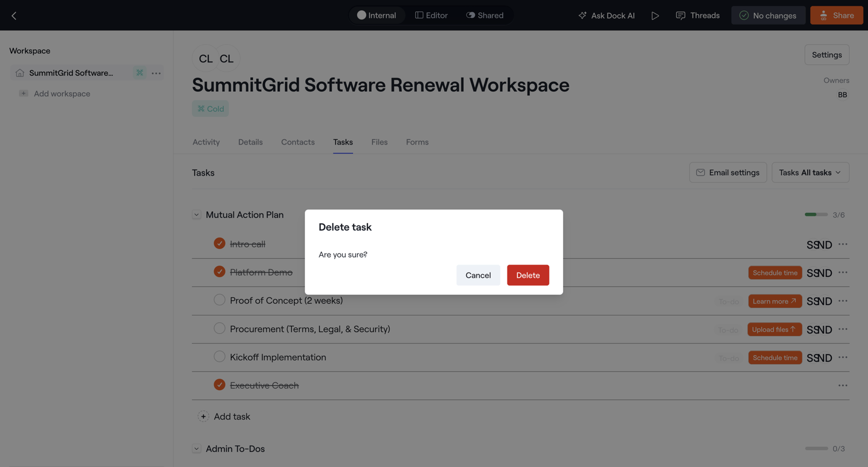The height and width of the screenshot is (467, 868).
Task: Open the Tasks All tasks dropdown
Action: (810, 173)
